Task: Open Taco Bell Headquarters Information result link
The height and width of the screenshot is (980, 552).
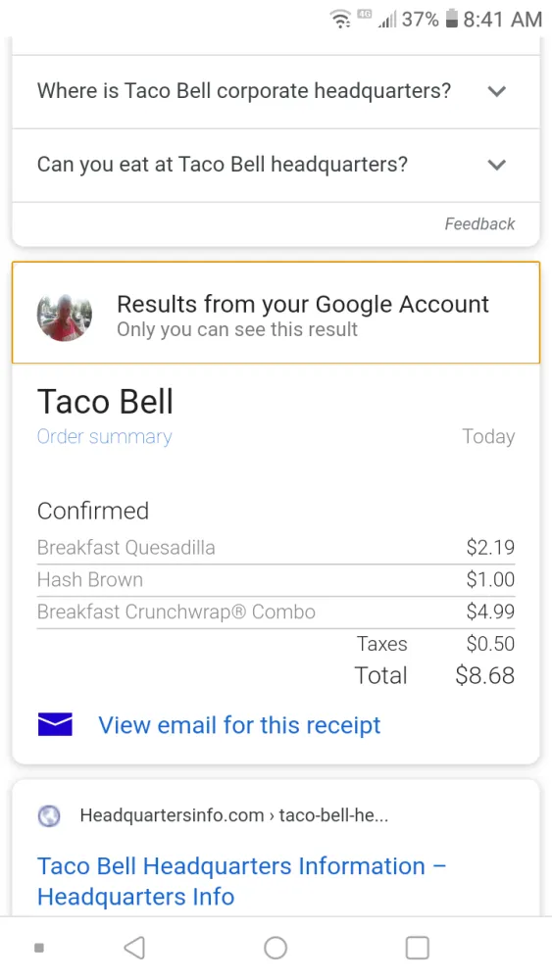Action: coord(242,881)
